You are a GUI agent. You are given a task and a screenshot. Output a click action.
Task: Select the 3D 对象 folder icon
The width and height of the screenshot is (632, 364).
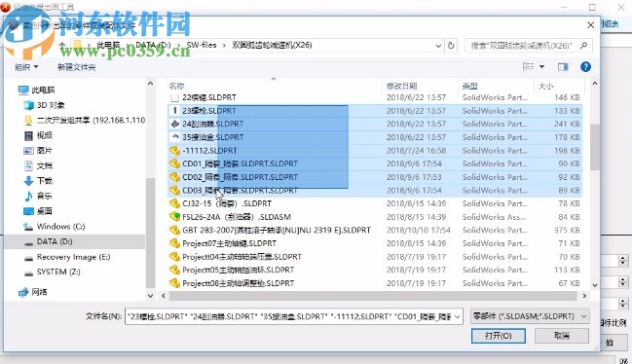pos(28,105)
